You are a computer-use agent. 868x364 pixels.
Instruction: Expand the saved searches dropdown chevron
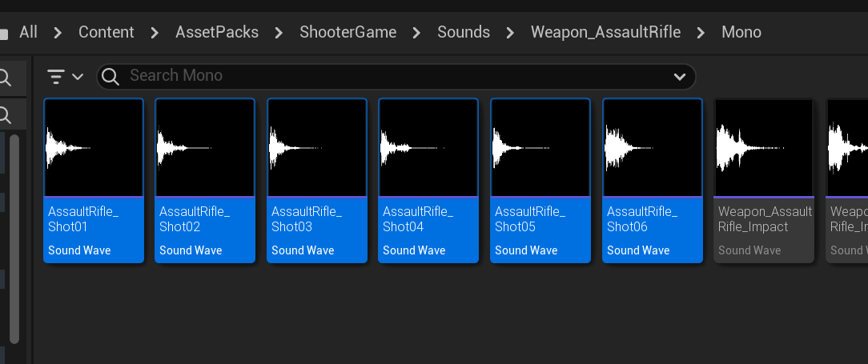[x=680, y=77]
